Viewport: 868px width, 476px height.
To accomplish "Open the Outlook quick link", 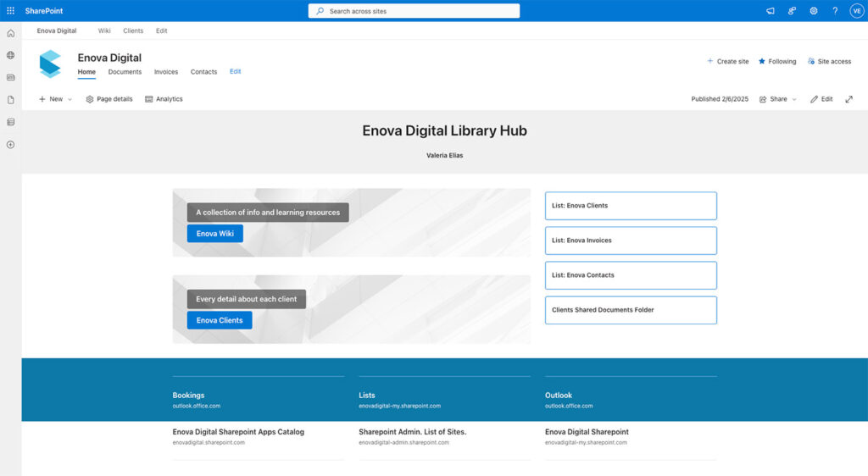I will click(558, 396).
